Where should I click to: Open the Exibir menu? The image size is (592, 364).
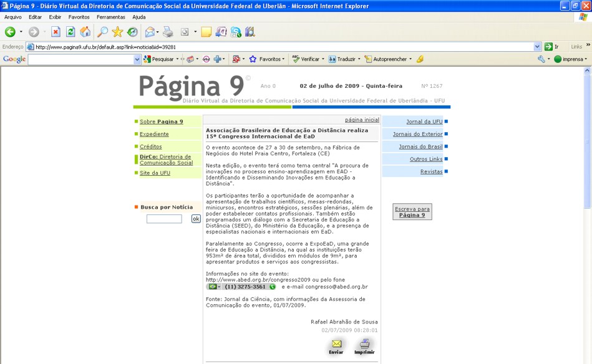(55, 17)
